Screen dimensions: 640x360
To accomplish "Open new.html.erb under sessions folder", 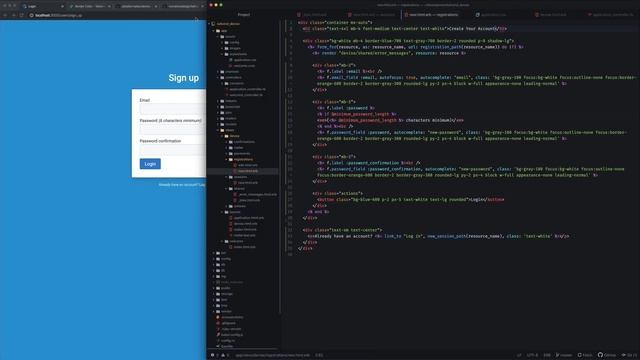I will click(x=247, y=183).
